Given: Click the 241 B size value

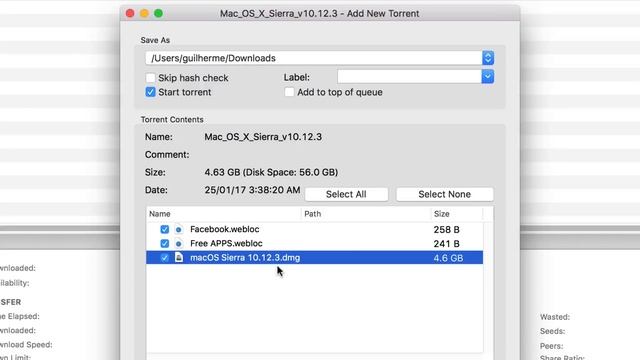Looking at the screenshot, I should [x=447, y=244].
